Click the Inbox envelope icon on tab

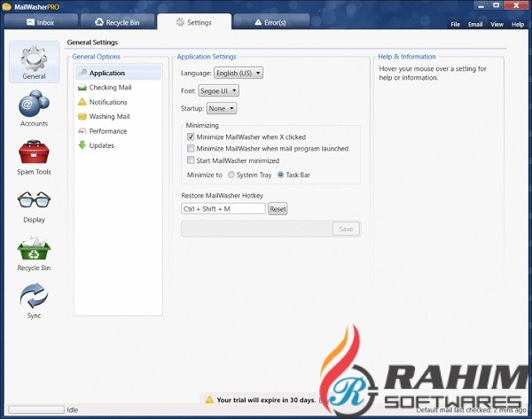(x=30, y=22)
